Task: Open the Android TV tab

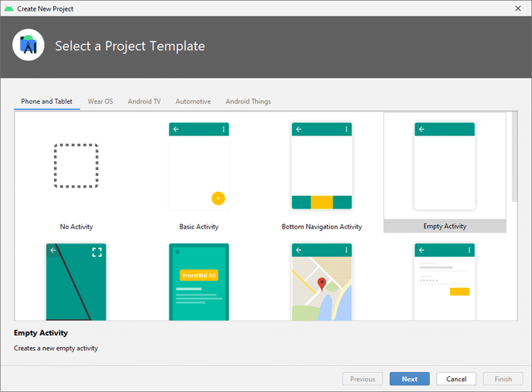Action: click(x=144, y=101)
